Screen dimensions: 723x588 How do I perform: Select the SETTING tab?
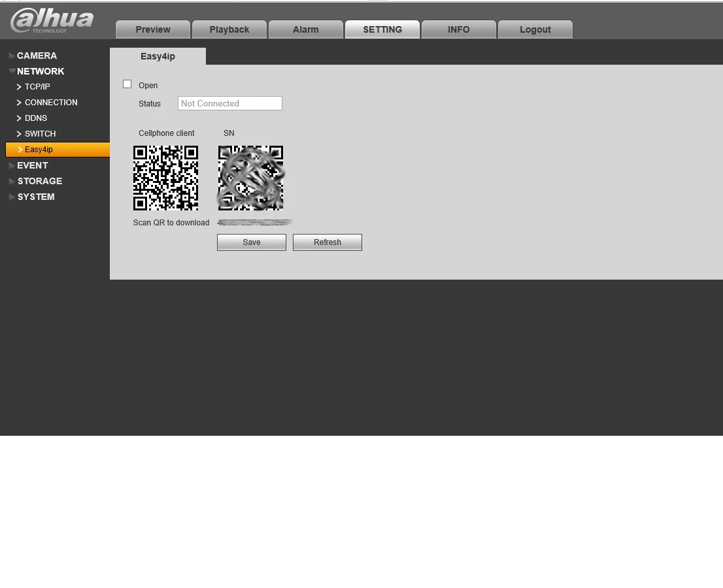(x=382, y=29)
